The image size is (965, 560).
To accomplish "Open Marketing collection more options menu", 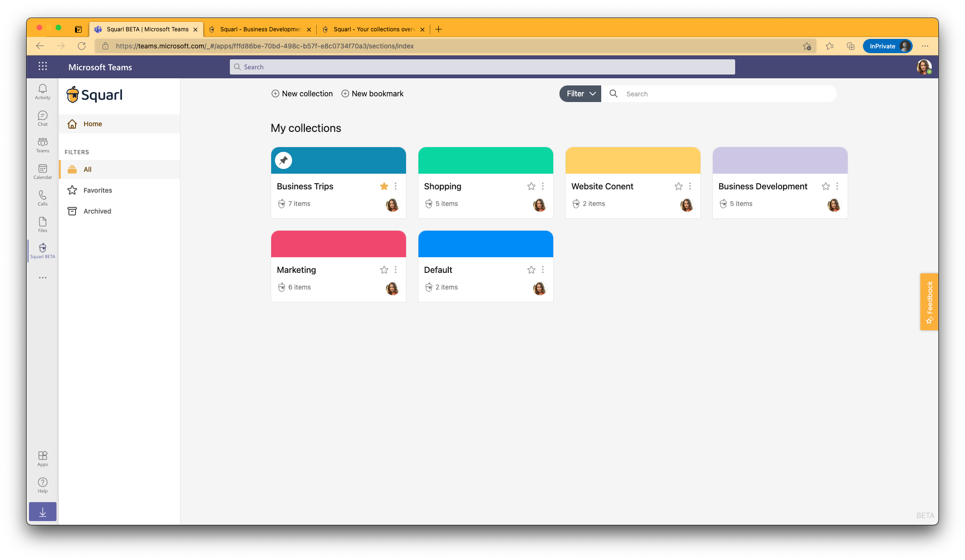I will click(x=396, y=270).
